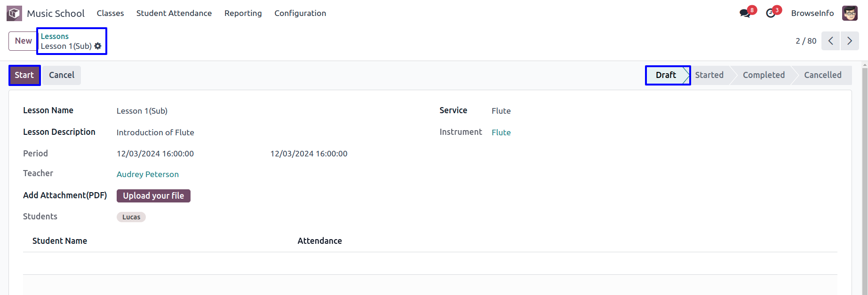
Task: Click the New record button
Action: tap(23, 41)
